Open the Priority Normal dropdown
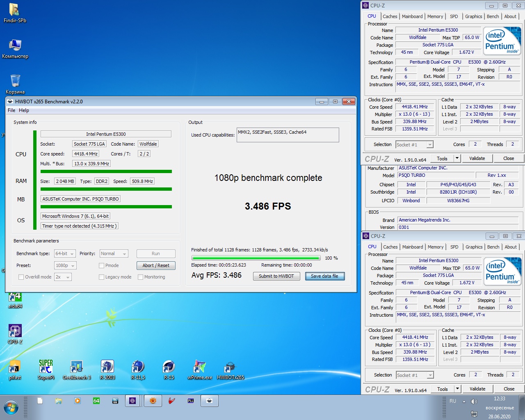 click(x=114, y=253)
